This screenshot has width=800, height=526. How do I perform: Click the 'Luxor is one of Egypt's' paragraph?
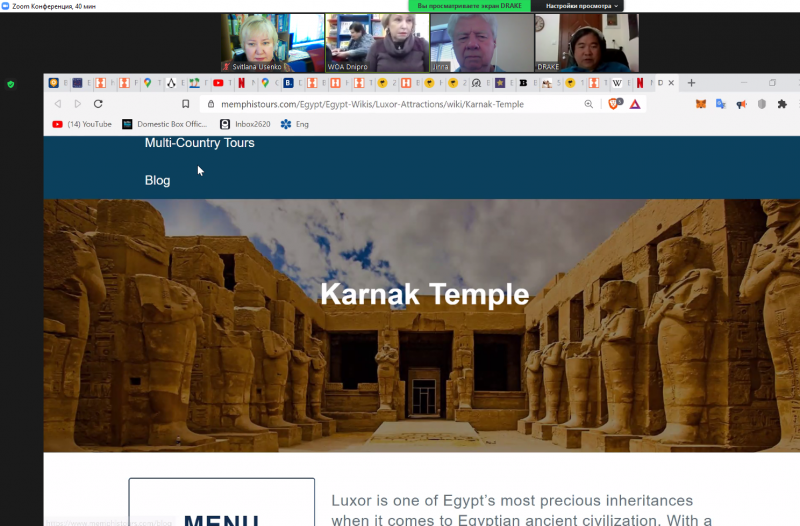tap(521, 510)
